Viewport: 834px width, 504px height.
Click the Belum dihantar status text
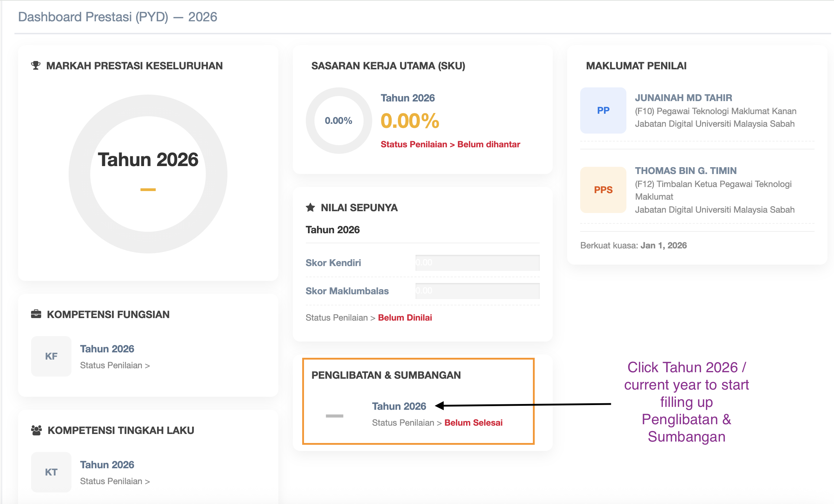tap(488, 144)
